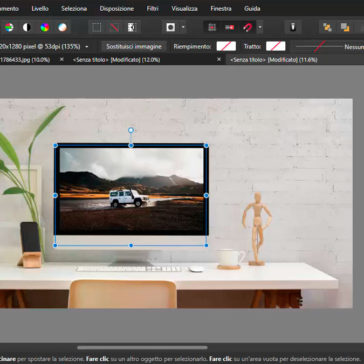Click the Assistant Manager icon
Image resolution: width=364 pixels, height=364 pixels.
pyautogui.click(x=293, y=27)
